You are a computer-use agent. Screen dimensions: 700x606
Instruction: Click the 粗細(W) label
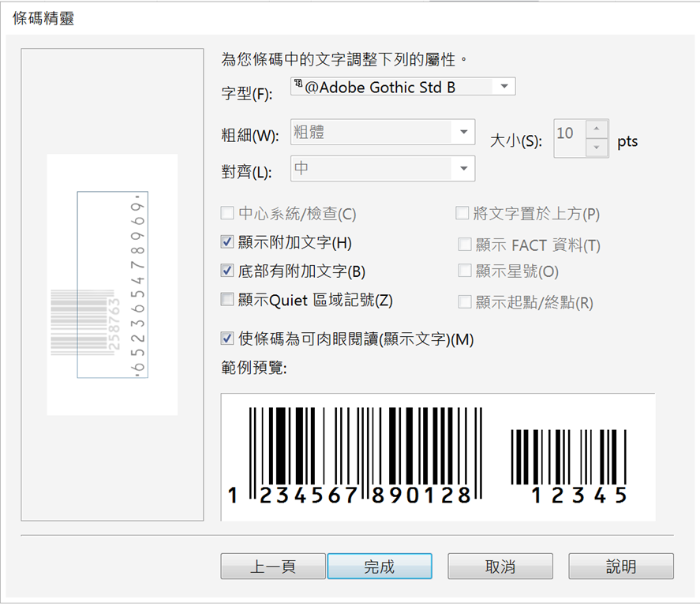(250, 135)
